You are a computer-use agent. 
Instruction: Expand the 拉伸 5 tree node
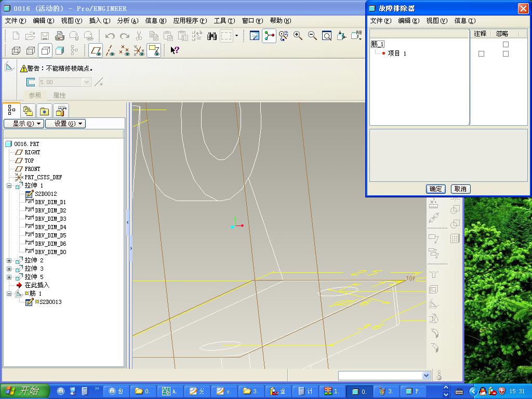9,277
